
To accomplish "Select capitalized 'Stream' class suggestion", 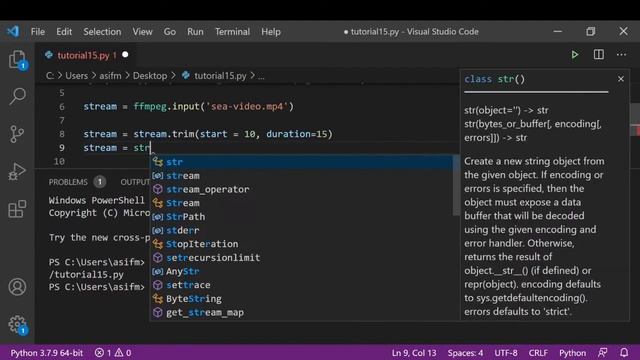I will coord(301,203).
